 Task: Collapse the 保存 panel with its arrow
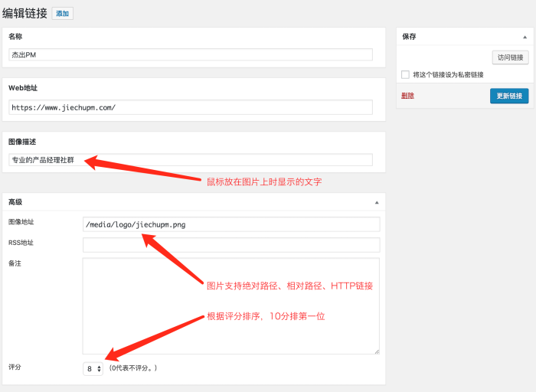tap(525, 37)
